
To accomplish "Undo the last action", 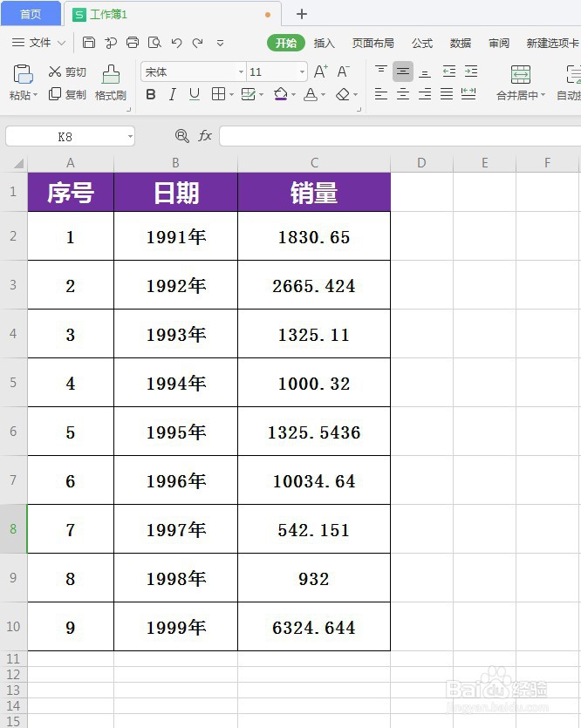I will coord(176,43).
